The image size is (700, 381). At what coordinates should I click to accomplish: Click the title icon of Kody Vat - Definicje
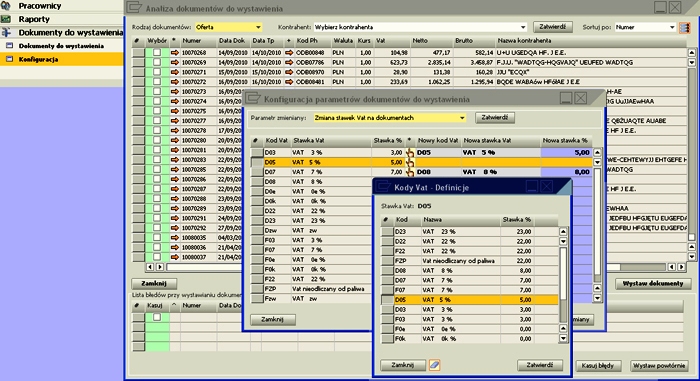pyautogui.click(x=382, y=187)
